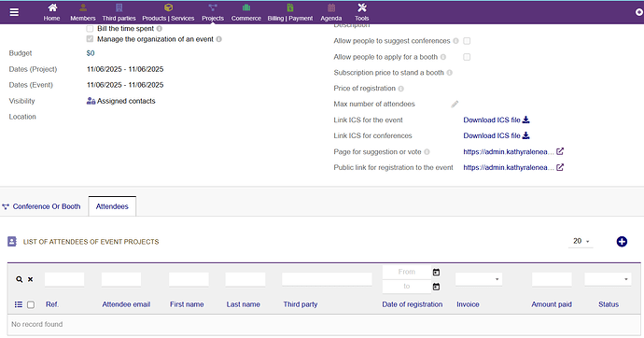Image resolution: width=644 pixels, height=338 pixels.
Task: Click info icon next to Allow people to suggest conferences
Action: coord(455,41)
